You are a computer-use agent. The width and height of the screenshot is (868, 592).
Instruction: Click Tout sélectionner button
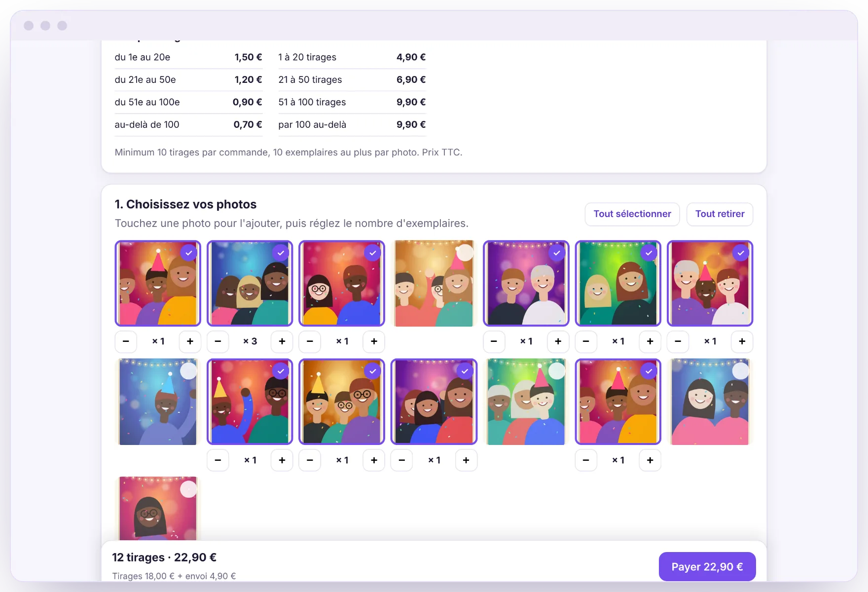(632, 214)
